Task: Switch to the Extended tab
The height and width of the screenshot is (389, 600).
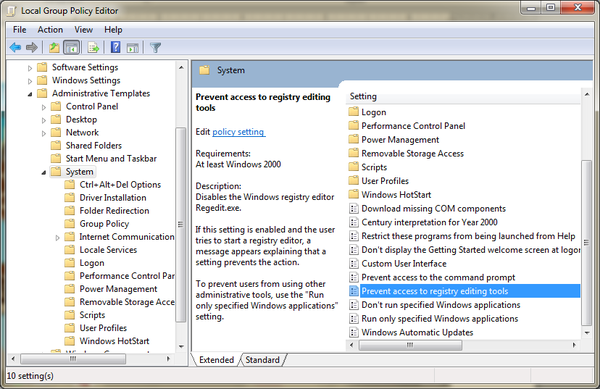Action: 216,360
